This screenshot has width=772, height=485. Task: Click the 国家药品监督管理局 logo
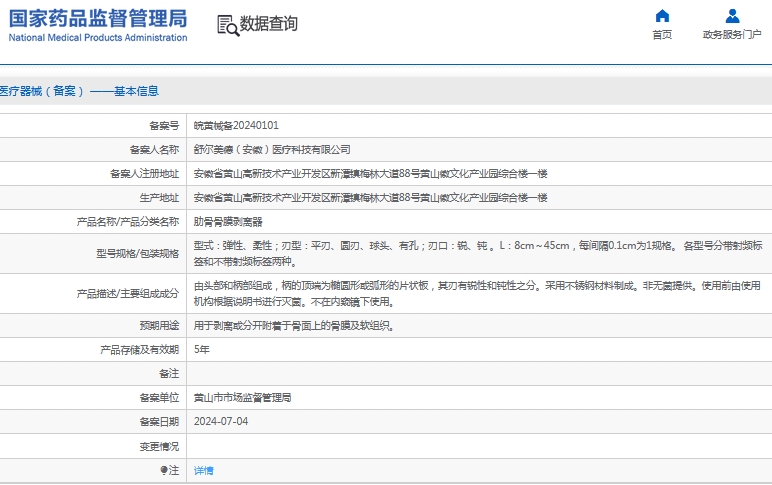coord(98,19)
